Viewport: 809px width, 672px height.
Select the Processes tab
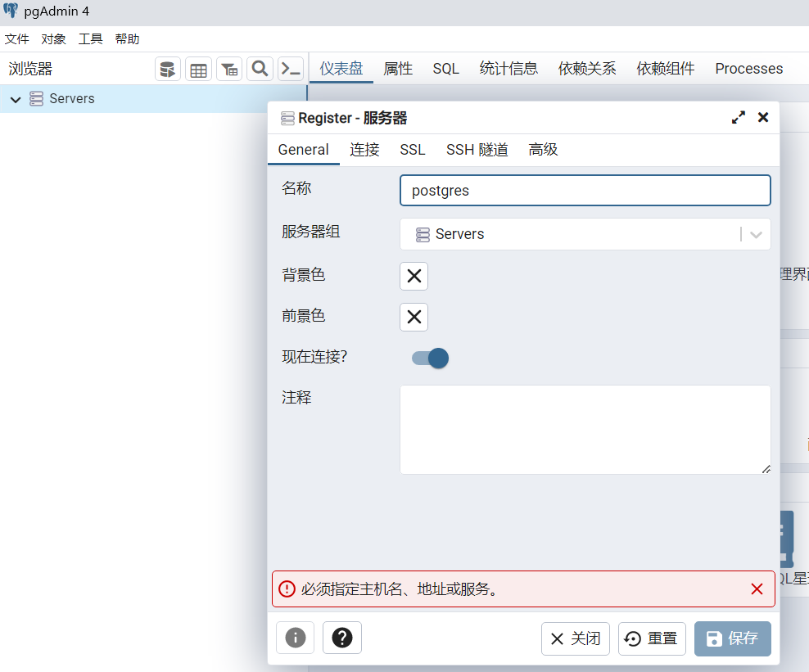pyautogui.click(x=748, y=69)
